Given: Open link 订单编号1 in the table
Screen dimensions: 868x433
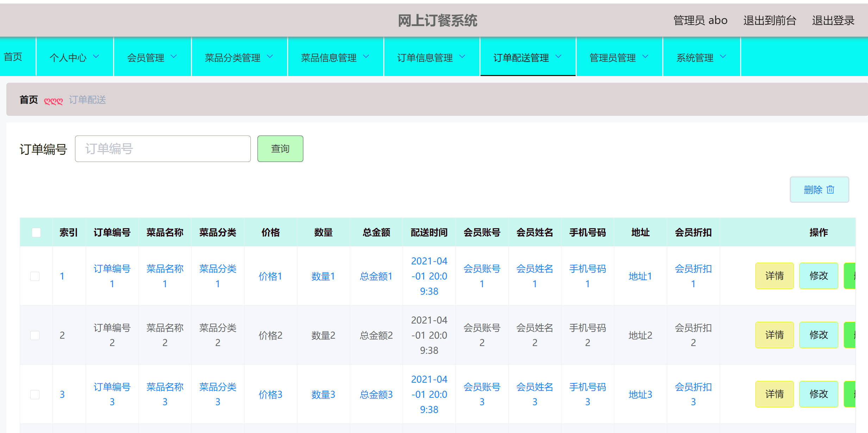Looking at the screenshot, I should pyautogui.click(x=112, y=276).
